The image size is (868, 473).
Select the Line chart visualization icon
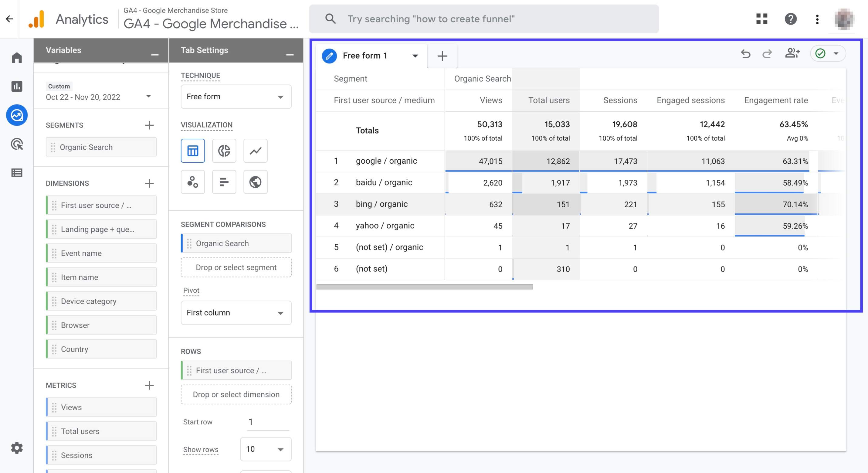(x=256, y=151)
